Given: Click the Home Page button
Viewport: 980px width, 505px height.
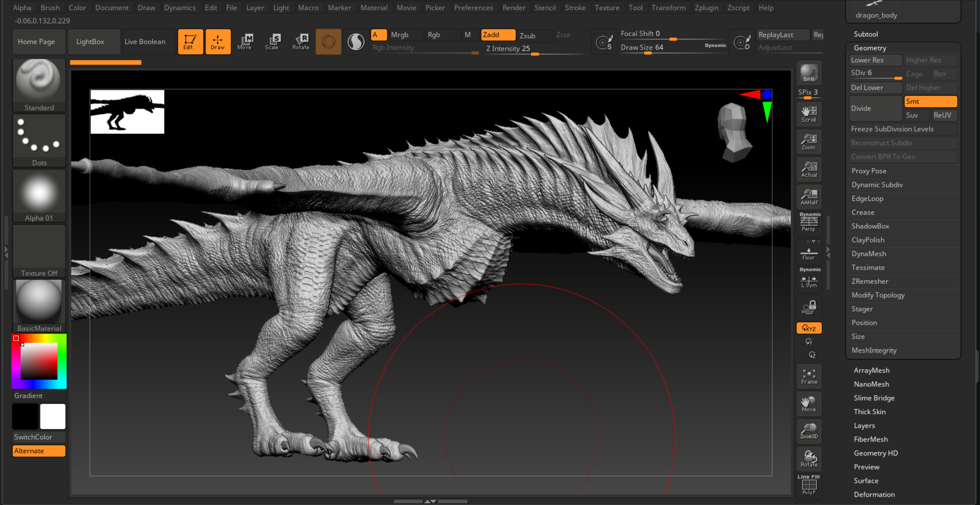Looking at the screenshot, I should pos(39,42).
